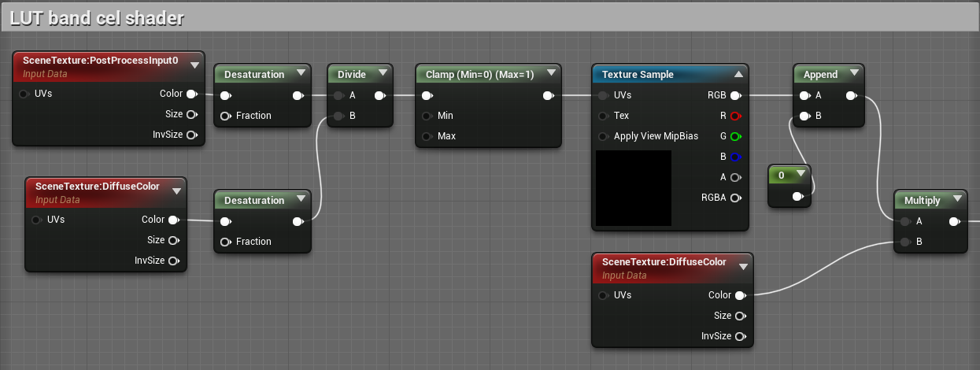Click the red R output pin on Texture Sample
This screenshot has height=370, width=980.
click(735, 116)
